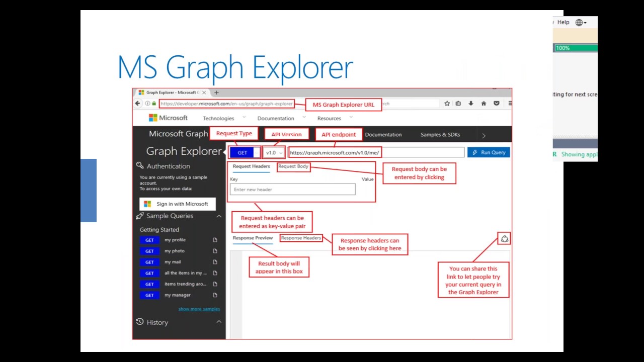
Task: Open the GET request type dropdown
Action: click(245, 153)
